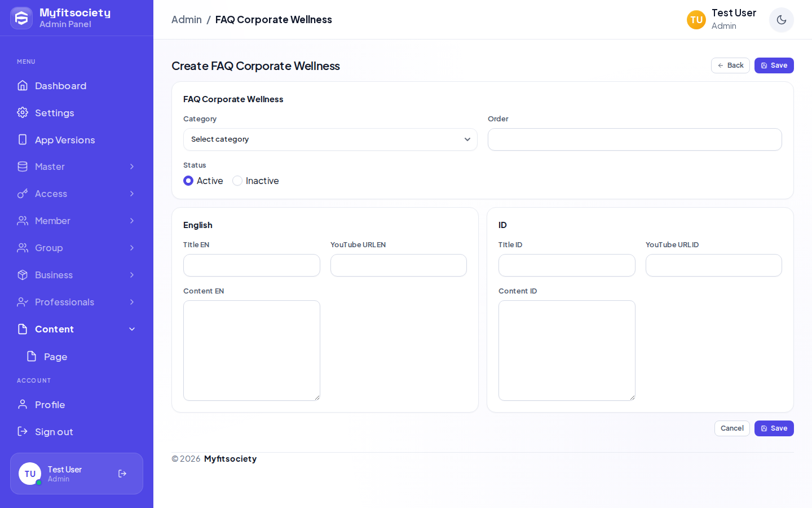Select the Inactive status radio button
Screen dimensions: 812x508
click(x=237, y=181)
